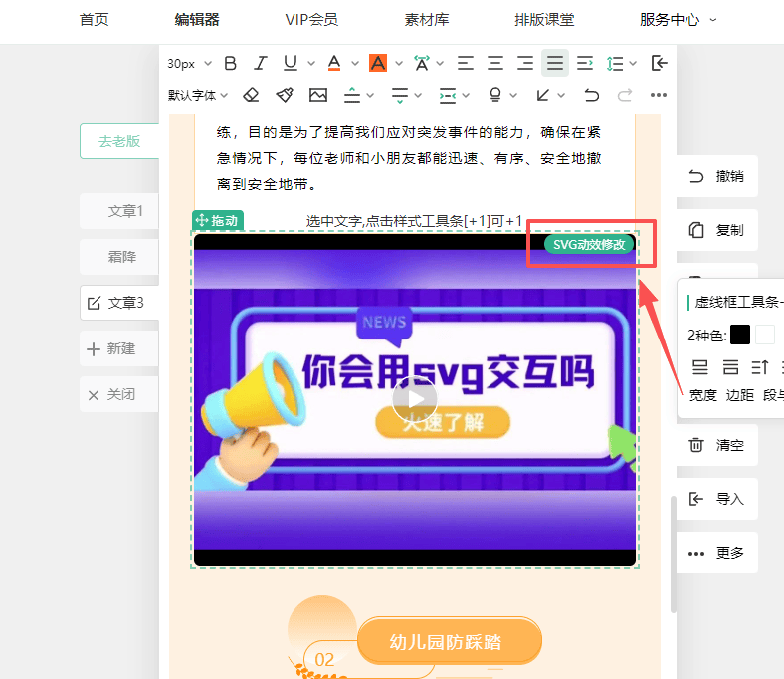Viewport: 784px width, 679px height.
Task: Click the undo arrow in toolbar
Action: pos(592,95)
